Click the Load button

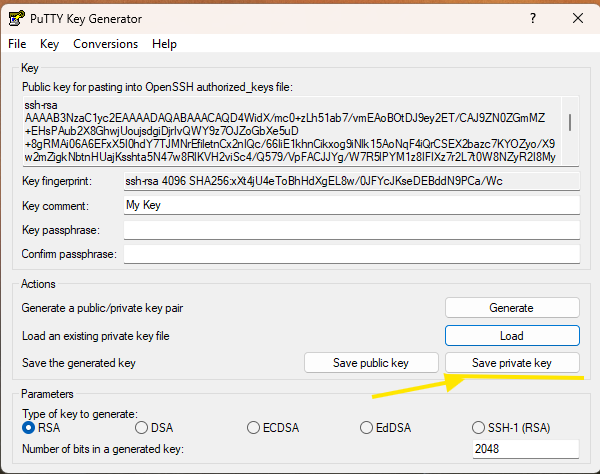512,336
